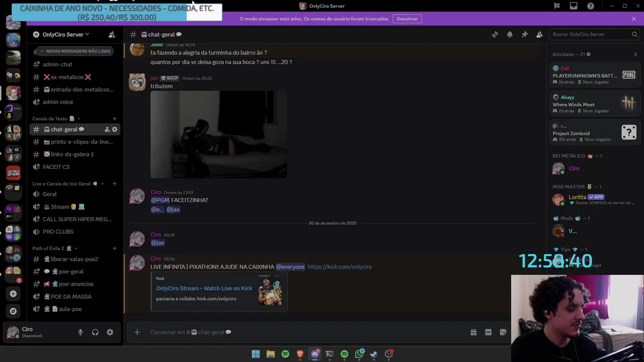The image size is (644, 362).
Task: Open WhatsApp from the taskbar
Action: coord(359,354)
